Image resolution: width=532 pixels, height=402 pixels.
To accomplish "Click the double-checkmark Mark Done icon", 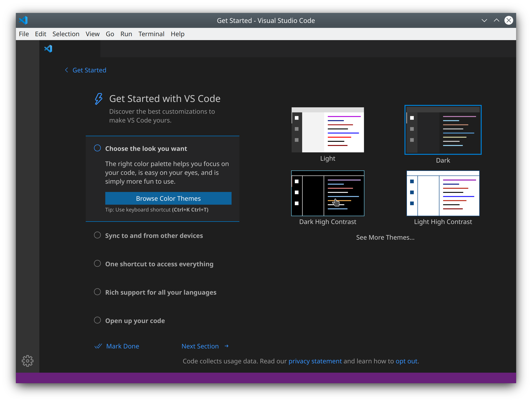I will [98, 346].
